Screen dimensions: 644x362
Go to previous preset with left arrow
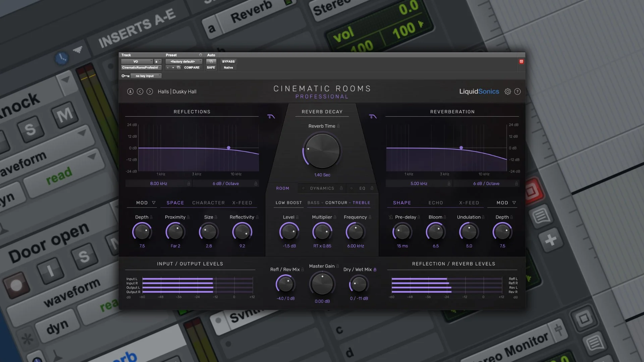[140, 91]
